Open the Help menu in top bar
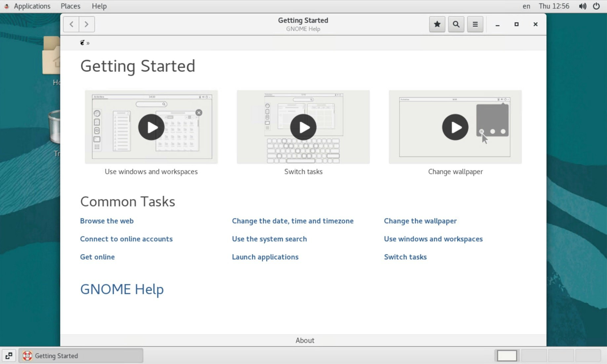 pos(99,6)
